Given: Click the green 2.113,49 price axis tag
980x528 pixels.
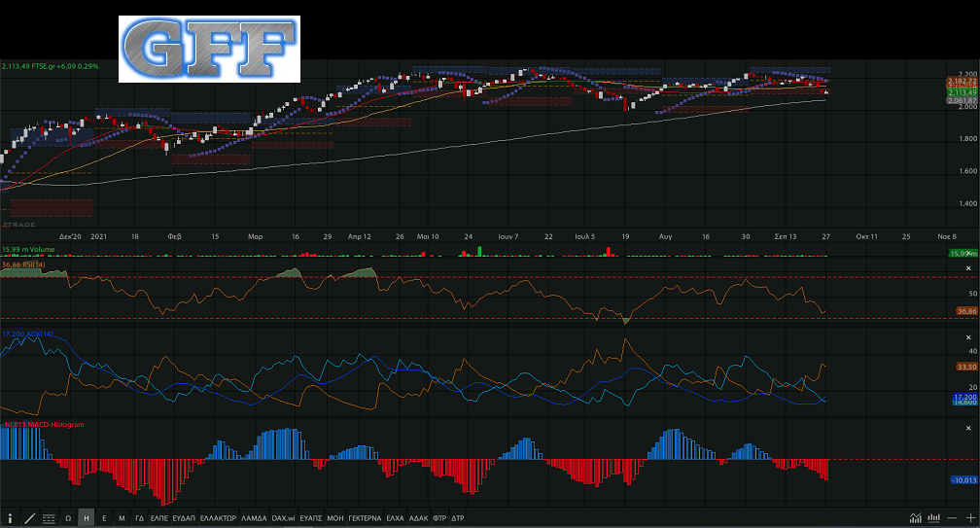Looking at the screenshot, I should [962, 92].
